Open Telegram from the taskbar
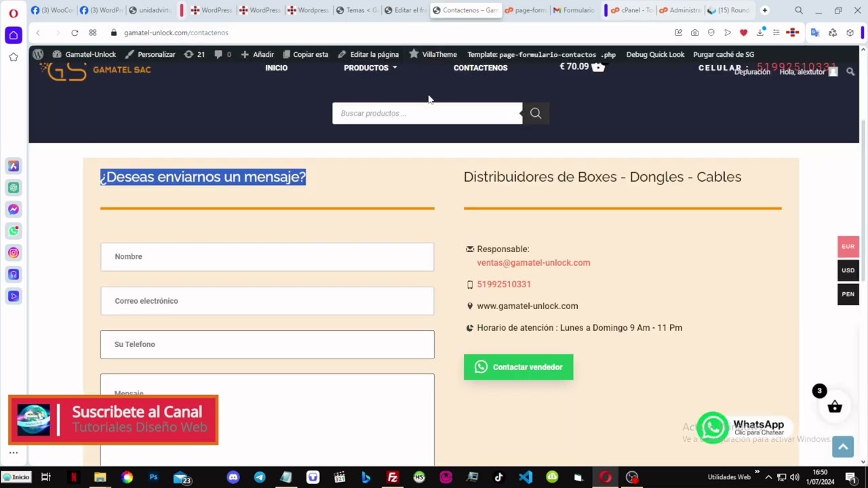The width and height of the screenshot is (868, 488). pyautogui.click(x=260, y=477)
